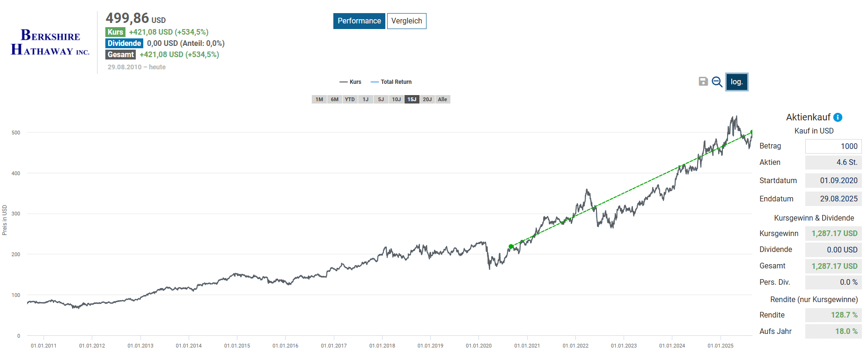Open the Startdatum date field
868x355 pixels.
click(x=833, y=181)
